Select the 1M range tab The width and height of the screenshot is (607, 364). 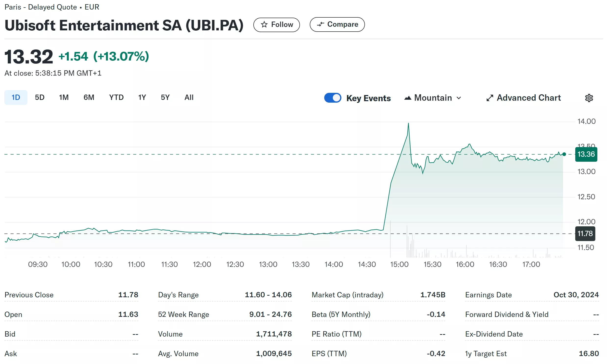(x=64, y=97)
